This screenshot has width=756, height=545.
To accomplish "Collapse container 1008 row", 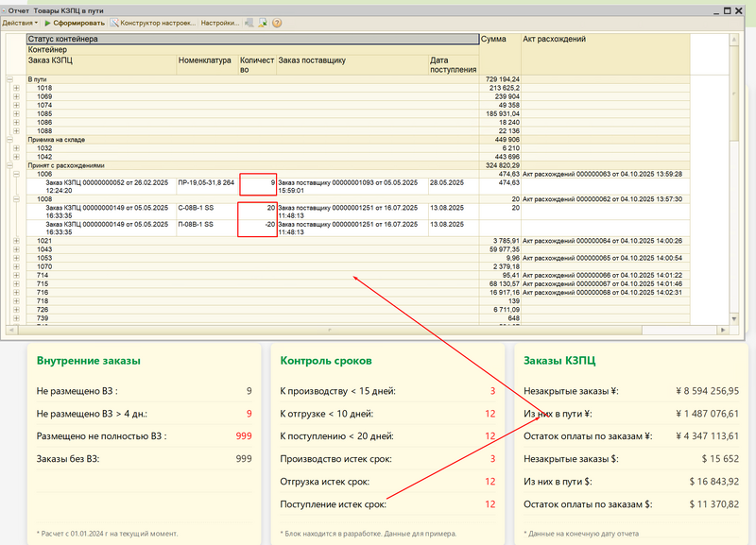I will [x=16, y=199].
